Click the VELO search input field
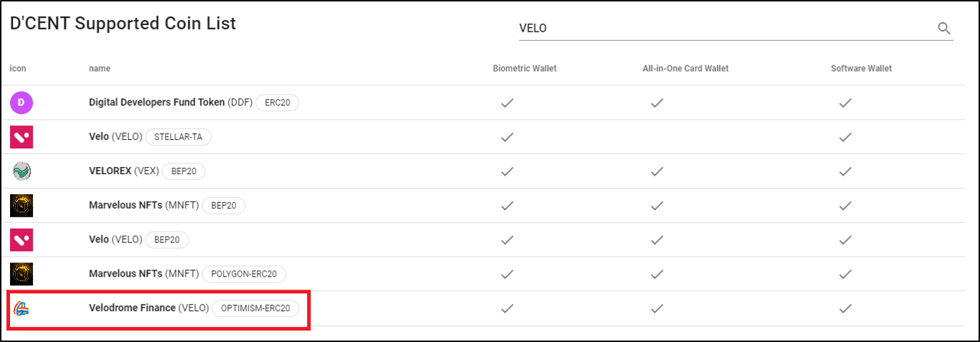The width and height of the screenshot is (980, 342). 718,29
